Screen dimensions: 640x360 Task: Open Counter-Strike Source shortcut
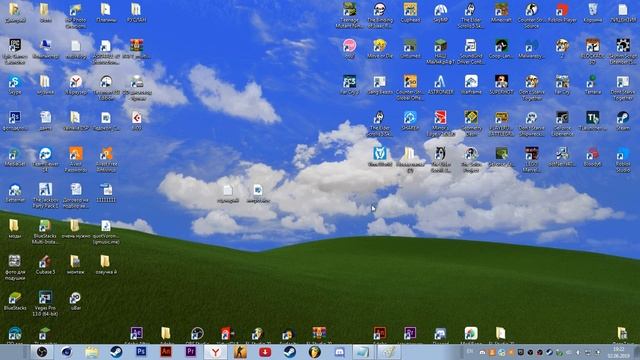pyautogui.click(x=531, y=16)
